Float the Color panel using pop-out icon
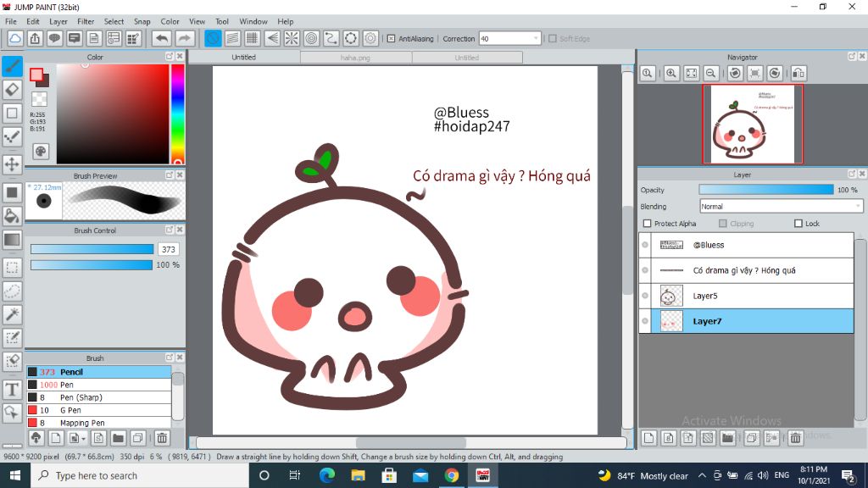This screenshot has width=868, height=488. (170, 57)
